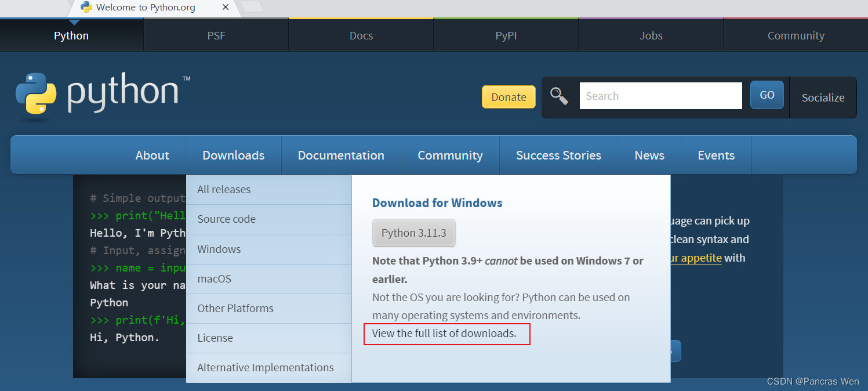Go to the Docs site tab
The height and width of the screenshot is (391, 868).
pos(361,35)
